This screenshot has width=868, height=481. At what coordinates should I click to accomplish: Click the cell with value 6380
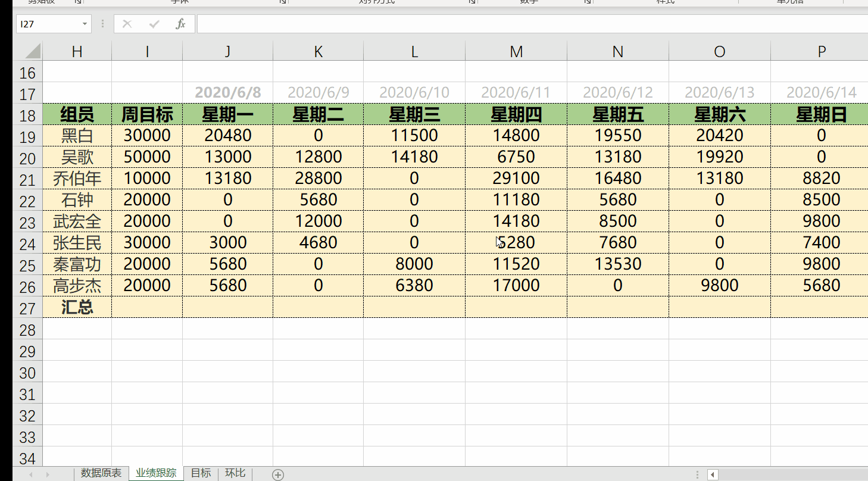[414, 286]
